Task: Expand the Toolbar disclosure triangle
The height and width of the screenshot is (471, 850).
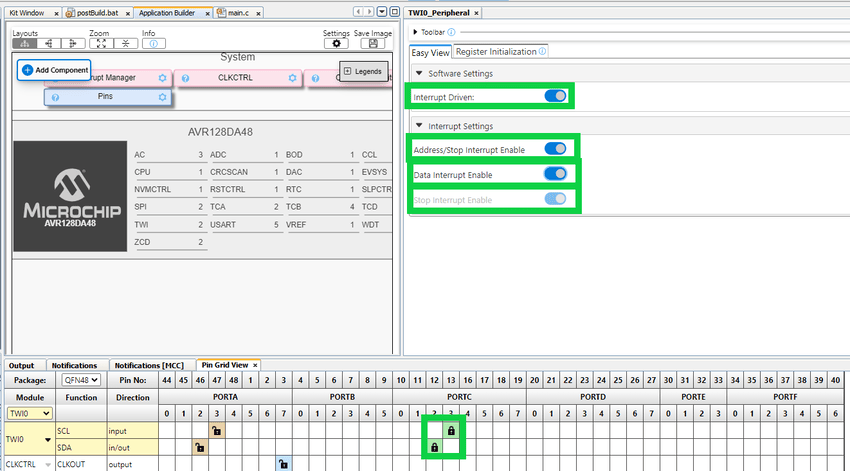Action: [415, 32]
